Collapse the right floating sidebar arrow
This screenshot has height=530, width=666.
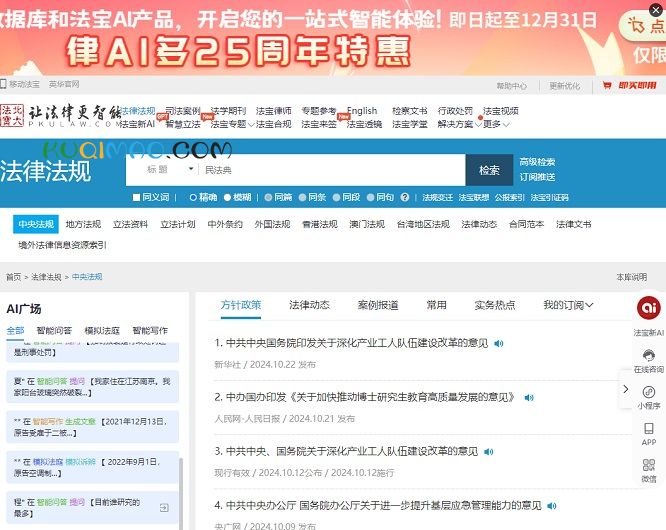tap(626, 389)
